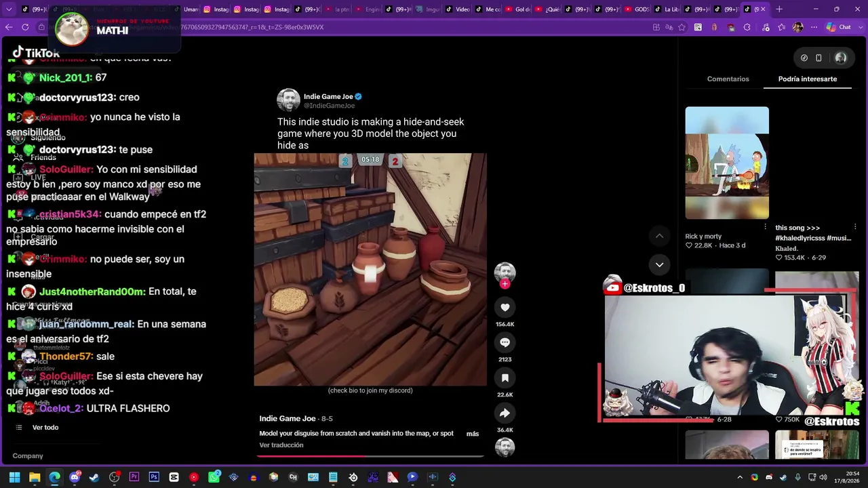Open File Explorer from the taskbar

coord(35,477)
